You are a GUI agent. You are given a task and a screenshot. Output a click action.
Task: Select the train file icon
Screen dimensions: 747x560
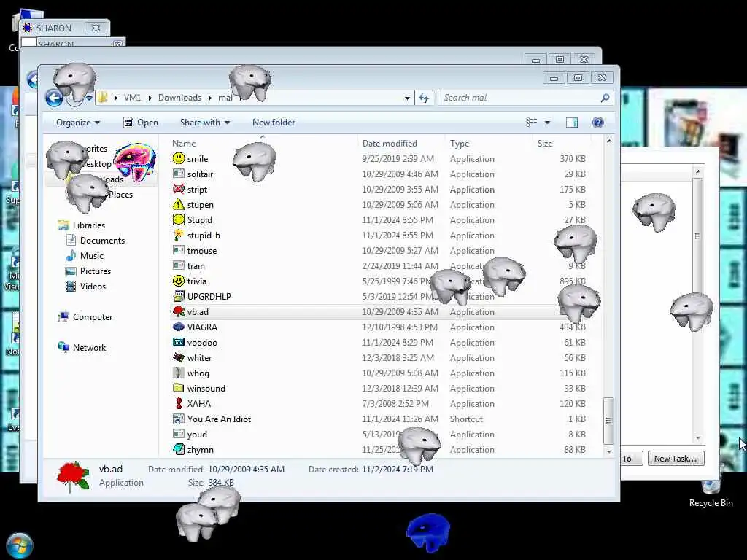point(179,265)
